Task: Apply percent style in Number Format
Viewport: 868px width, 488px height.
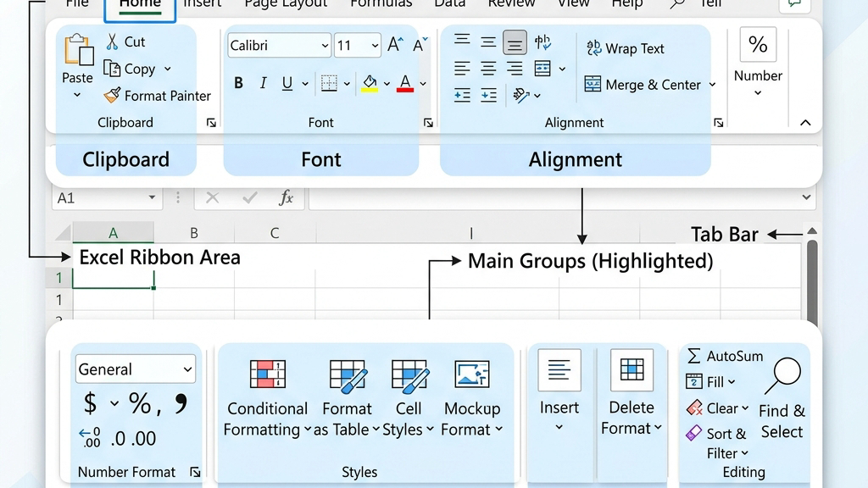Action: click(x=140, y=403)
